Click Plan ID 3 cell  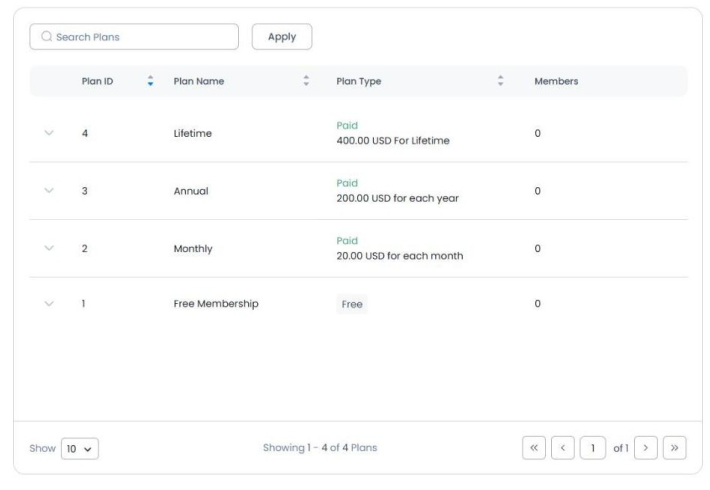[x=85, y=191]
